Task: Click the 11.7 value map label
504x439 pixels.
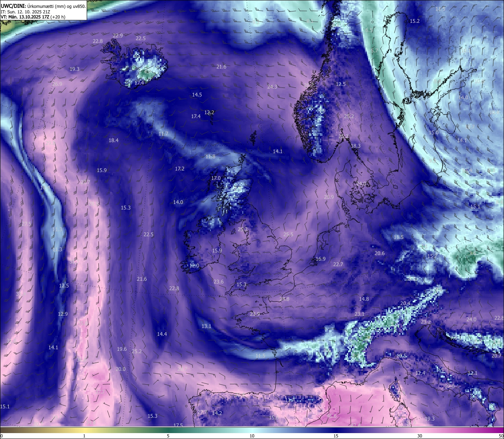Action: (x=163, y=134)
